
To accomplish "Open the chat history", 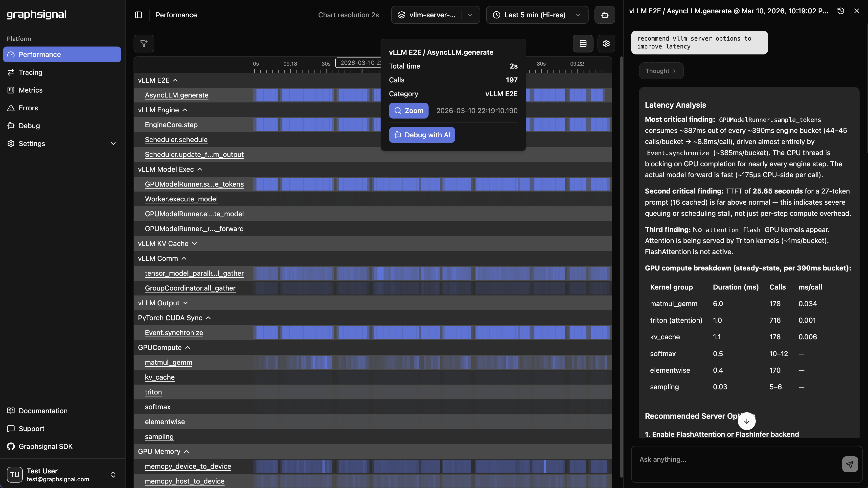I will (x=840, y=11).
